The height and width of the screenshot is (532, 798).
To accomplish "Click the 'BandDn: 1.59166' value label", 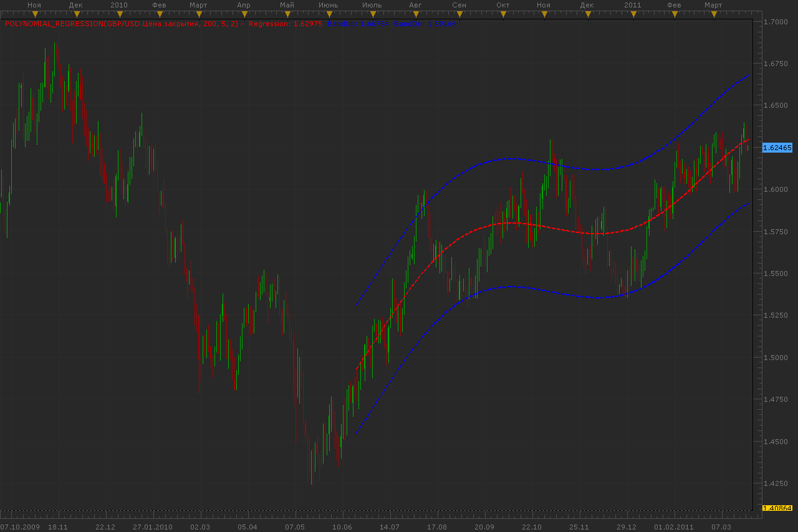I will 425,24.
